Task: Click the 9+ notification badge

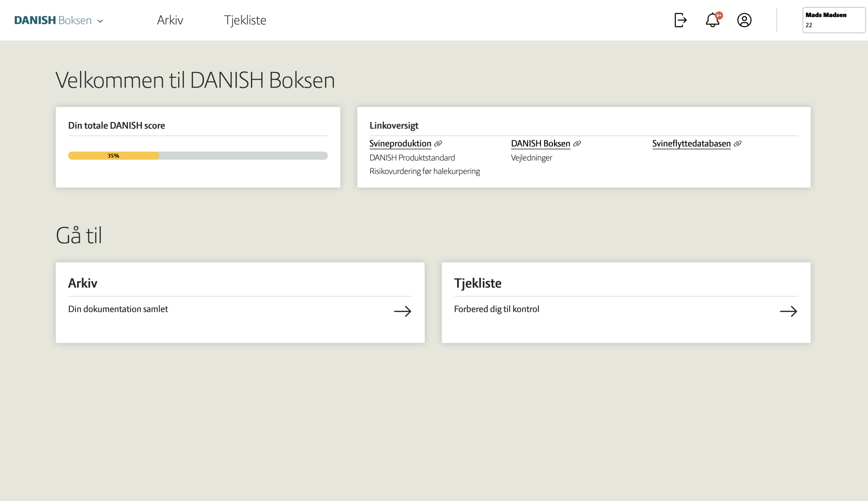Action: pos(719,16)
